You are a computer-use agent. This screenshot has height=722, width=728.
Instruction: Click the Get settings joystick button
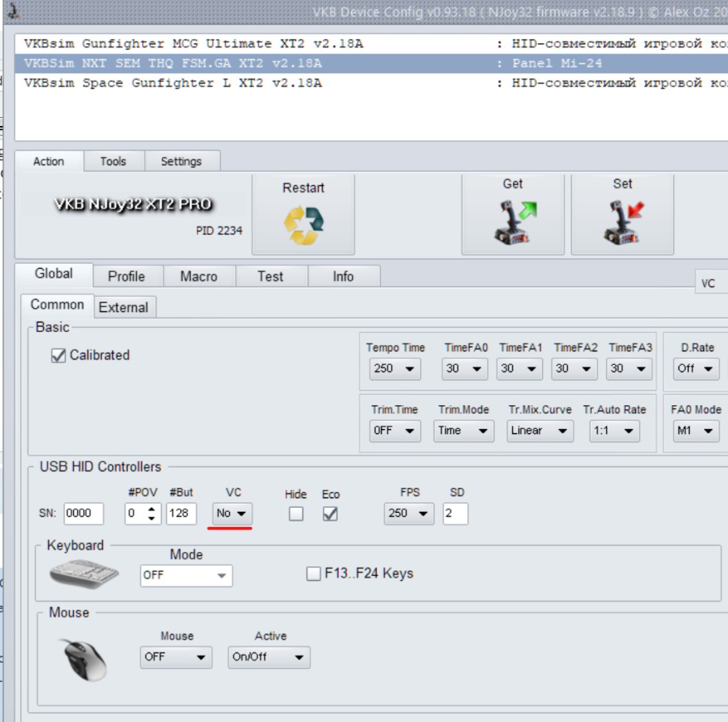[512, 215]
